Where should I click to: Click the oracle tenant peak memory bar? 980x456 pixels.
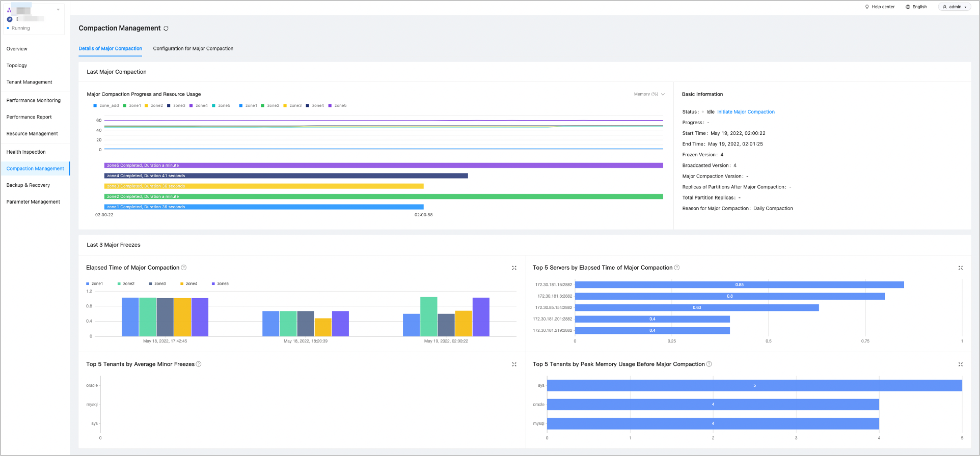[713, 405]
